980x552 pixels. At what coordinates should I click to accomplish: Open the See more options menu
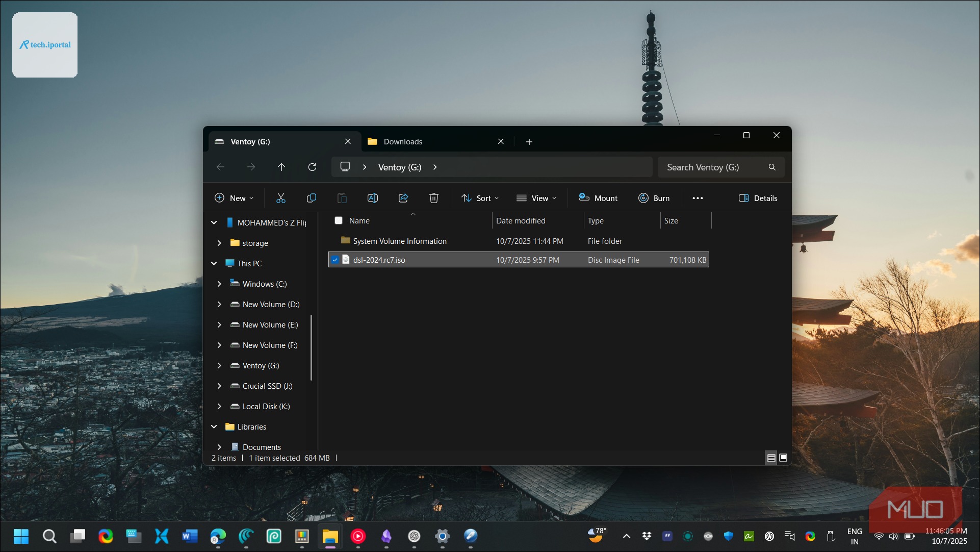pyautogui.click(x=698, y=198)
